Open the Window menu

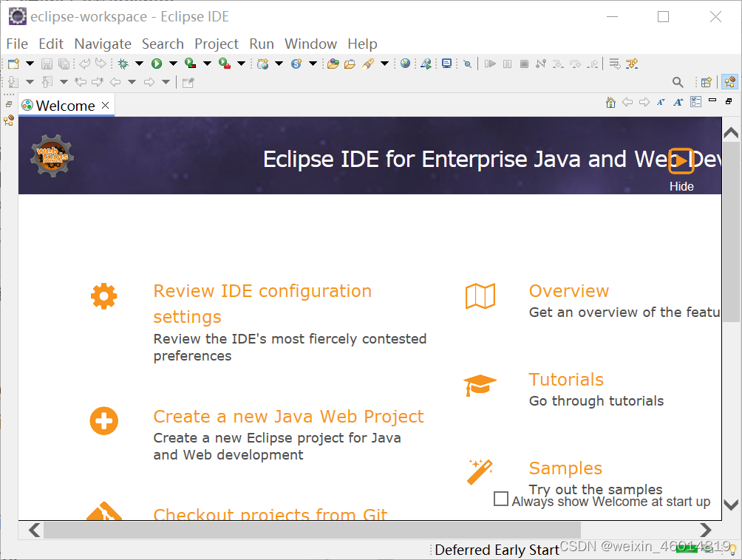tap(310, 44)
